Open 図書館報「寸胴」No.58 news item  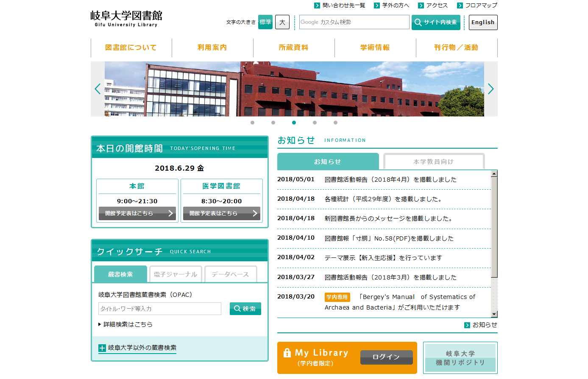click(x=389, y=238)
